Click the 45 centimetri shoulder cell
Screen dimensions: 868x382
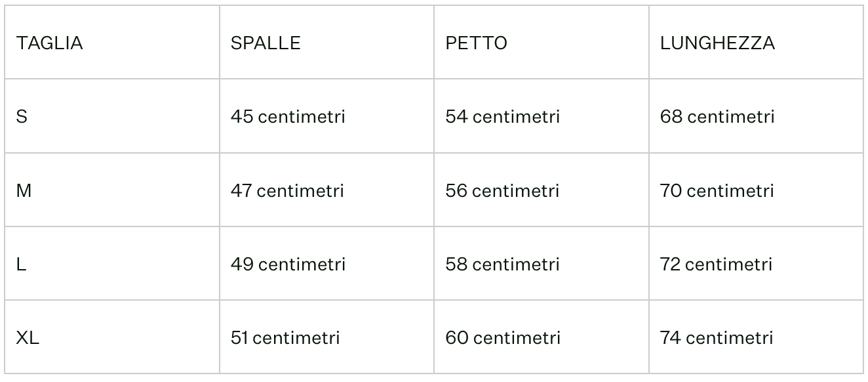[x=288, y=117]
